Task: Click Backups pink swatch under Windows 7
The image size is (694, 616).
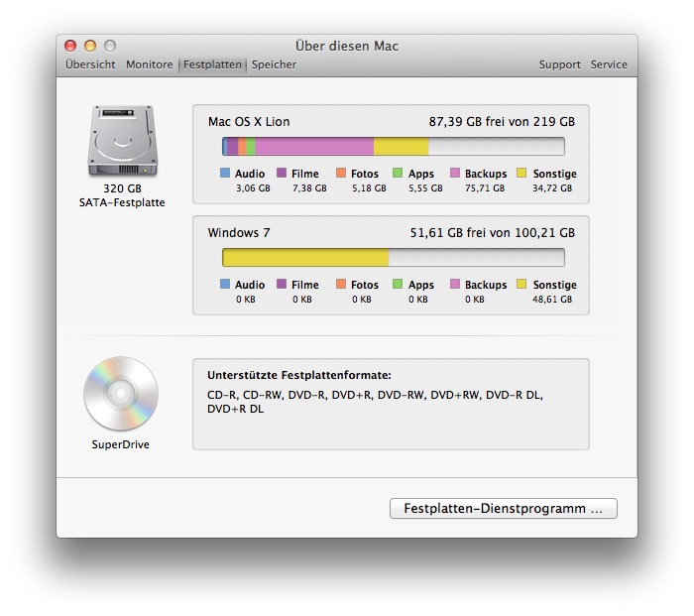Action: click(x=455, y=284)
